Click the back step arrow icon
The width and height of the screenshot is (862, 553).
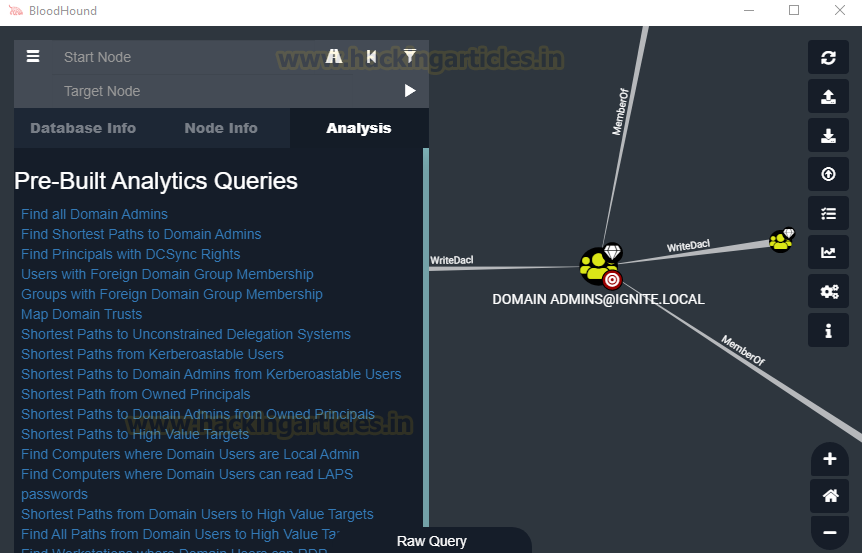(372, 57)
